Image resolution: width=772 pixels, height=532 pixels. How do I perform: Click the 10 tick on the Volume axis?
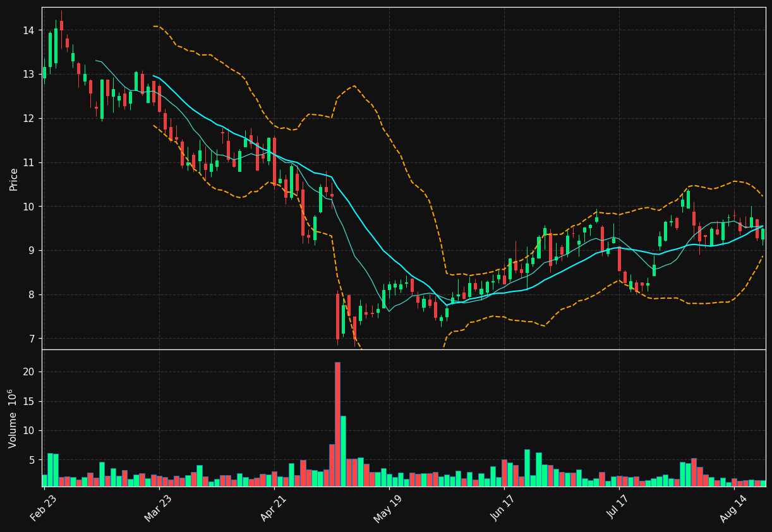pos(28,431)
